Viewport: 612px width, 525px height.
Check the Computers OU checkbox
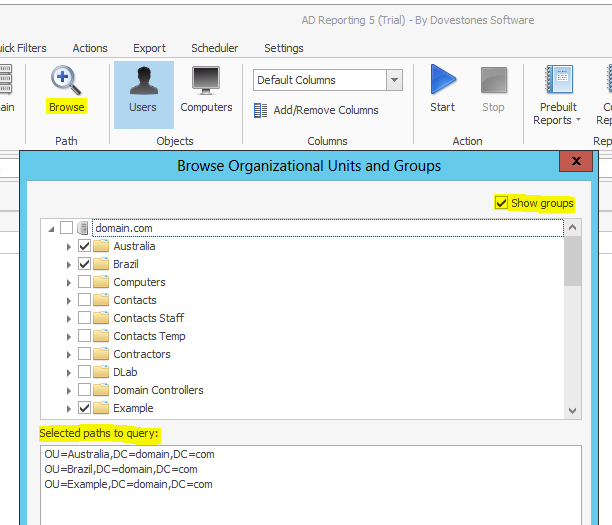click(x=84, y=282)
